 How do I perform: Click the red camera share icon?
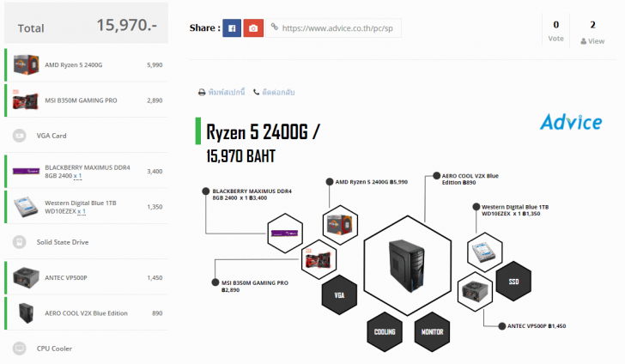[253, 28]
